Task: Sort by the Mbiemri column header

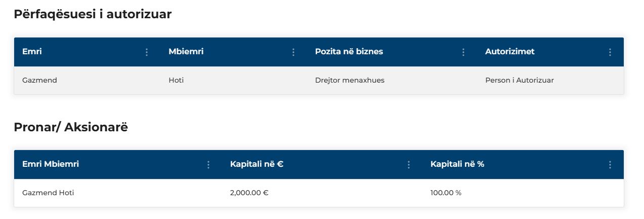Action: coord(186,52)
